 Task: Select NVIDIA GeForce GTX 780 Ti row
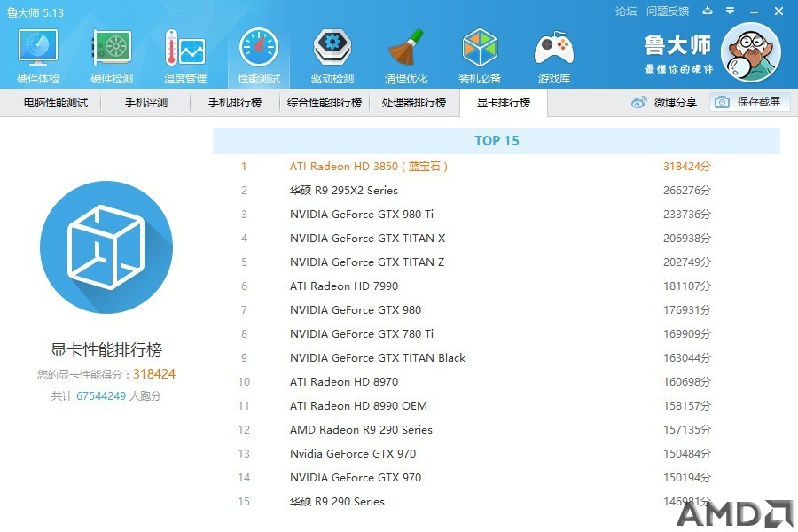[x=497, y=334]
